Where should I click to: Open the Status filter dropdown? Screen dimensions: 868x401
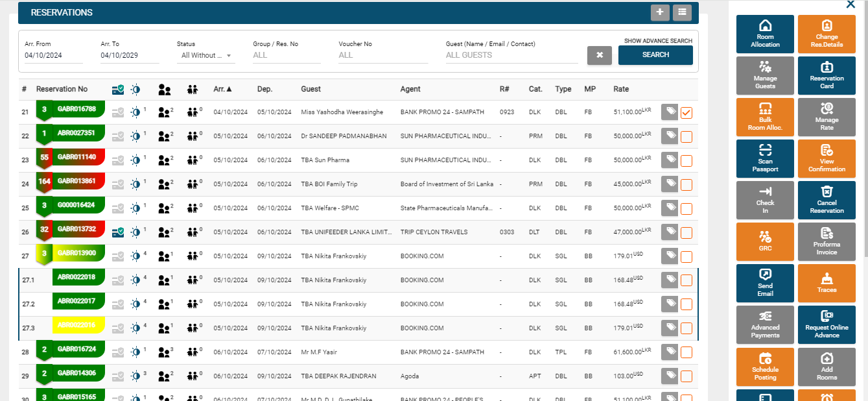click(206, 56)
